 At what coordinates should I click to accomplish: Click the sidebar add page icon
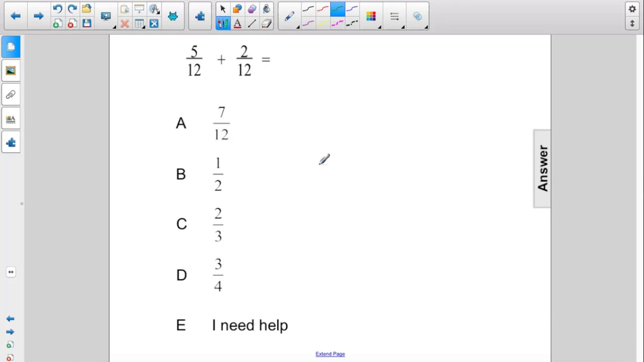pos(10,345)
